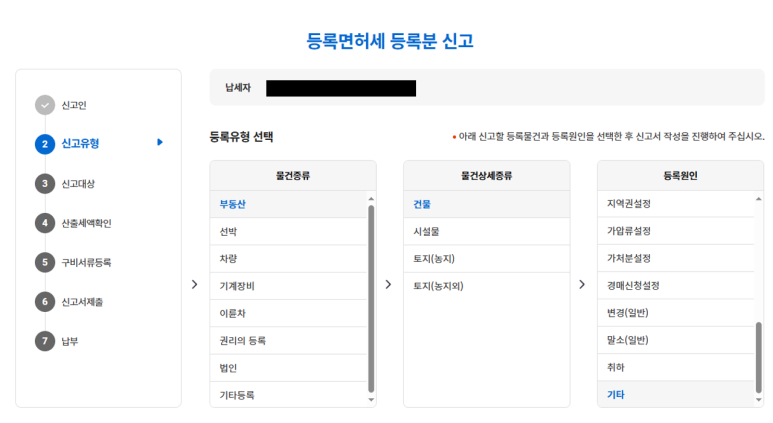Go to 산출세액확인 step label
Viewport: 773px width, 423px height.
click(86, 223)
